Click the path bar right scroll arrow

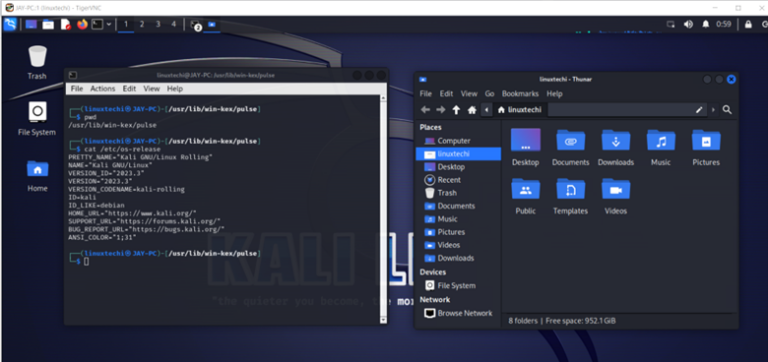coord(713,110)
